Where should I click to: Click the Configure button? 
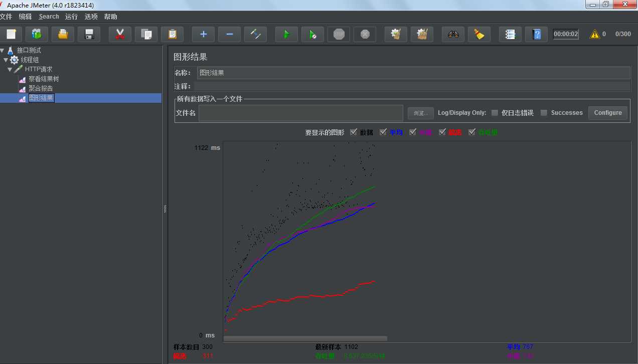tap(608, 112)
